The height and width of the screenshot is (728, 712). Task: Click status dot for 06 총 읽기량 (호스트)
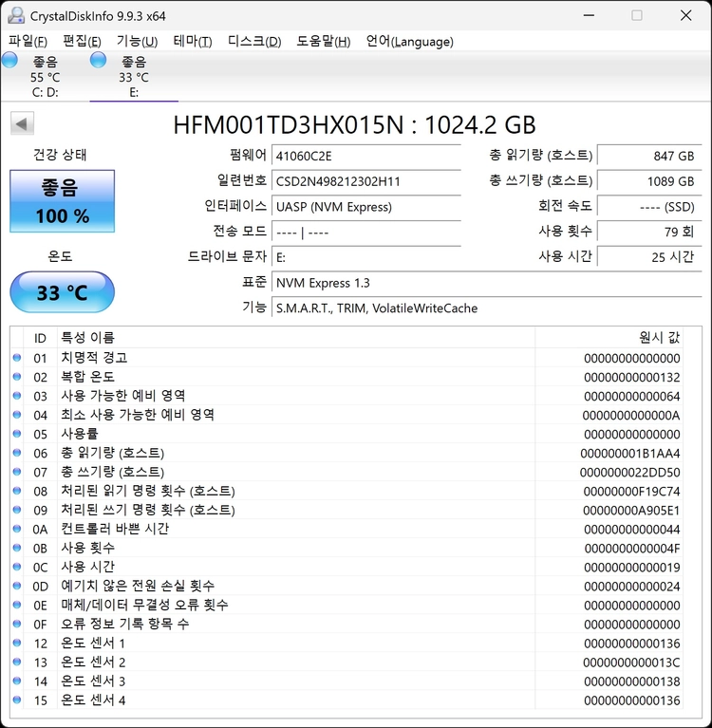(x=17, y=453)
